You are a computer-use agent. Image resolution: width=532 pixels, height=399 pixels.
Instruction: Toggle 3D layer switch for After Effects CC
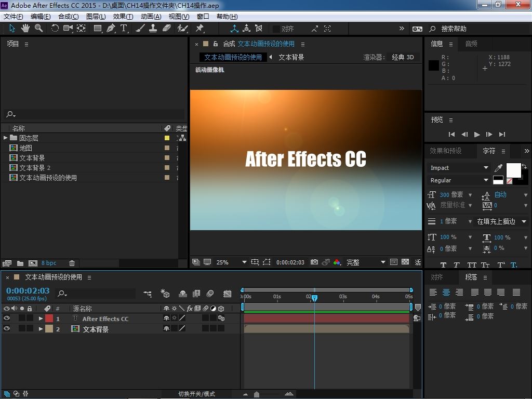click(x=221, y=318)
